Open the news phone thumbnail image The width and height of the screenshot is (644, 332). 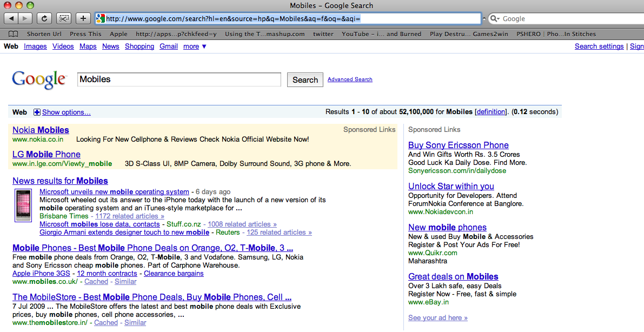tap(23, 205)
